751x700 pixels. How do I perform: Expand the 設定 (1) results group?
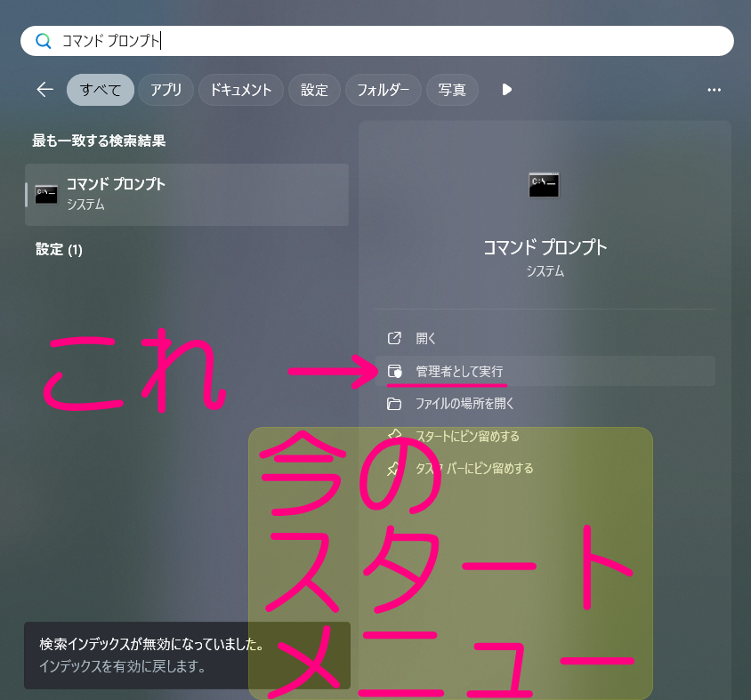click(x=59, y=249)
